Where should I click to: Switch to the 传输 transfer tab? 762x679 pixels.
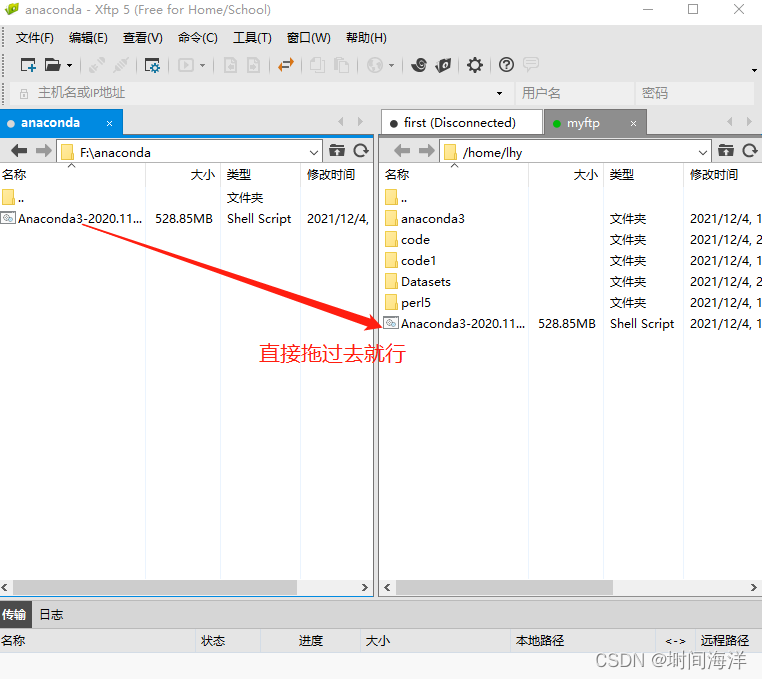click(15, 615)
